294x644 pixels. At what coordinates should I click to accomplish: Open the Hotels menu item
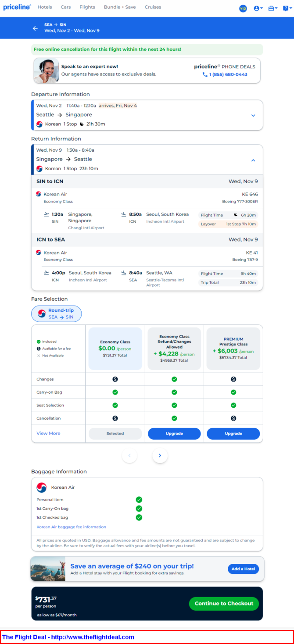point(45,7)
